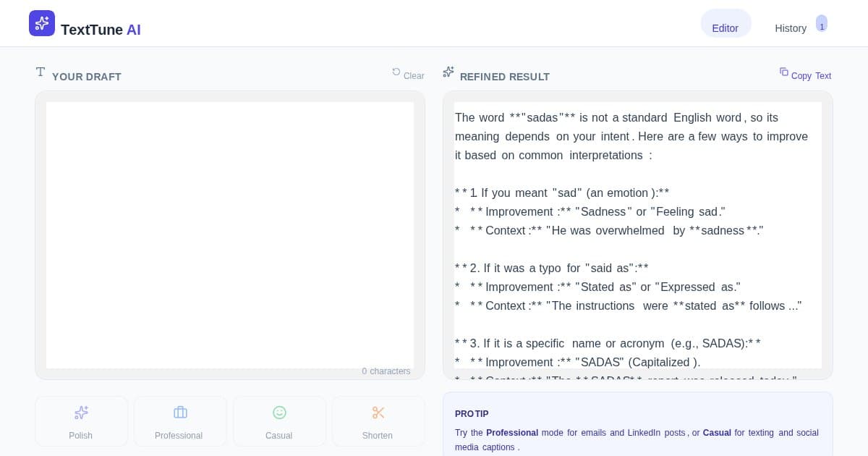Click the text icon beside Your Draft
The height and width of the screenshot is (456, 868).
[41, 72]
